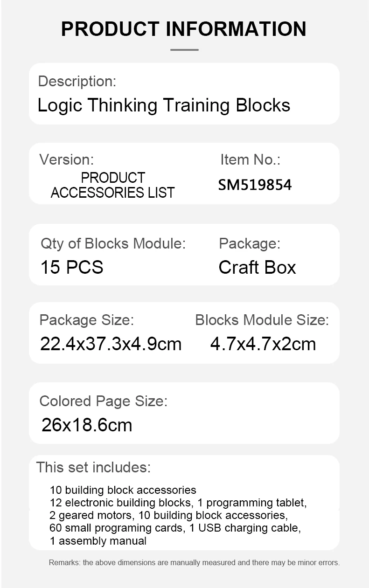The height and width of the screenshot is (588, 369).
Task: Click the PRODUCT INFORMATION heading
Action: (184, 29)
